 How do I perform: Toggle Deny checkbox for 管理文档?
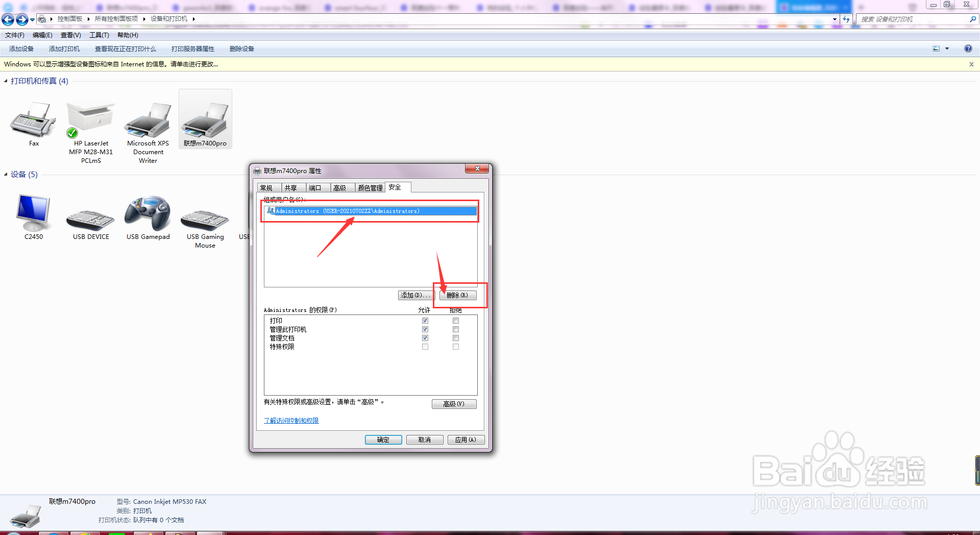tap(456, 338)
